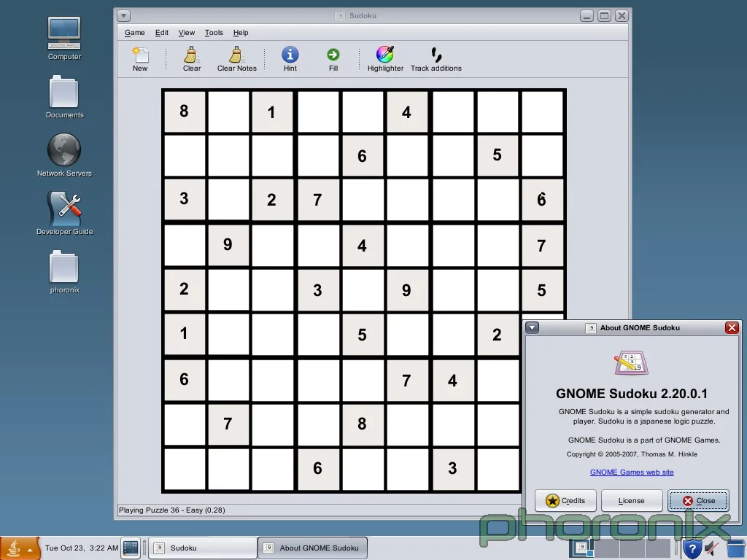Screen dimensions: 747x560
Task: Follow the GNOME Games web site link
Action: coord(632,472)
